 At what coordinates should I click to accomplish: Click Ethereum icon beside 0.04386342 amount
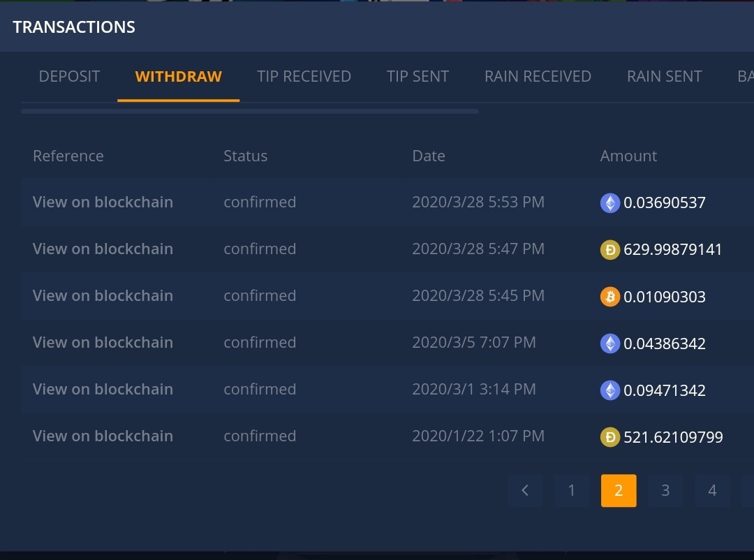[x=610, y=344]
